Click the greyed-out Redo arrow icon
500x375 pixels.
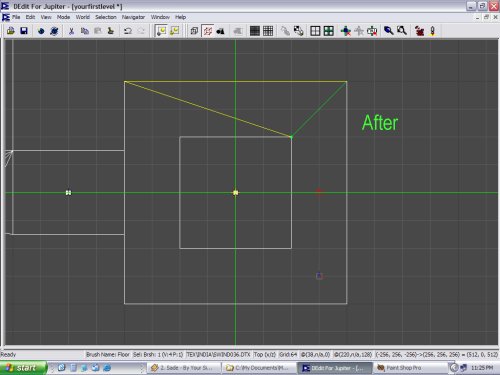(x=141, y=31)
